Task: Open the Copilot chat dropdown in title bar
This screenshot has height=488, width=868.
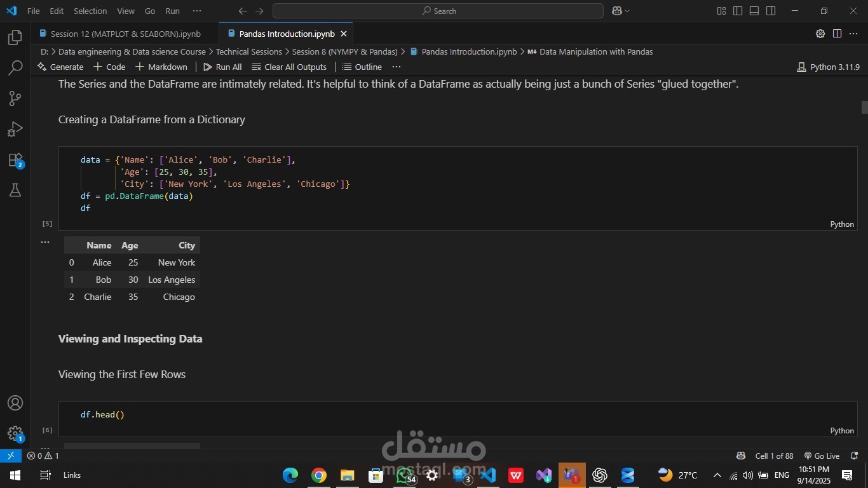Action: 621,11
